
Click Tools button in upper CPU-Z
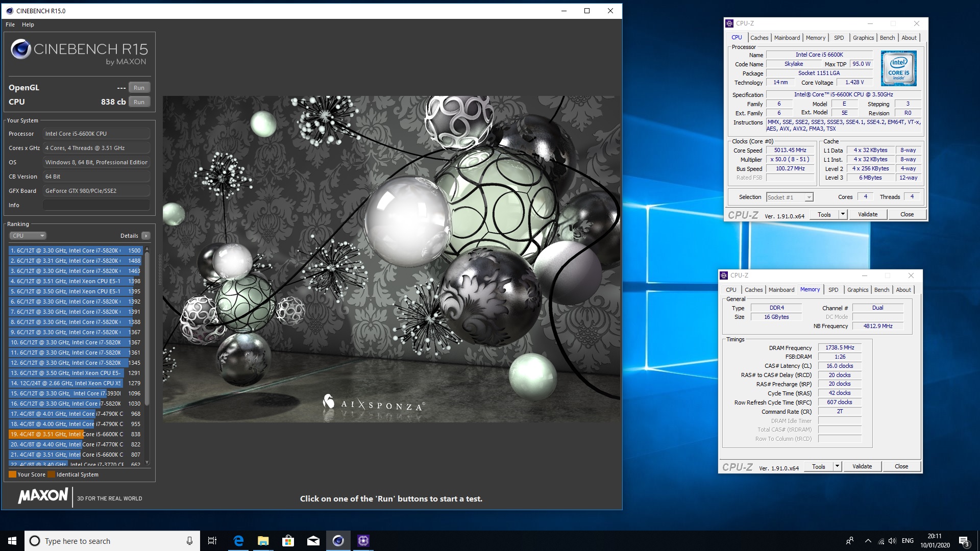[824, 215]
